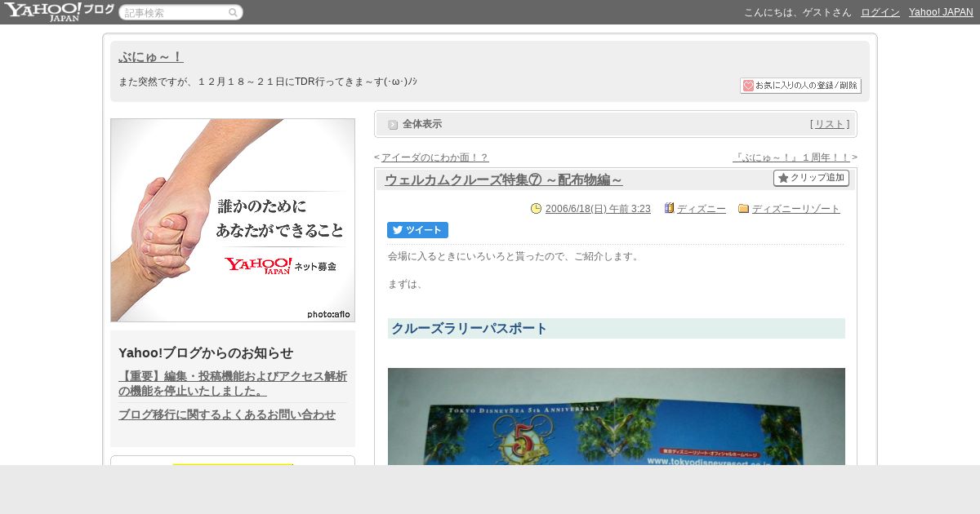Open the Yahoo! JAPAN top link
This screenshot has height=514, width=980.
941,12
